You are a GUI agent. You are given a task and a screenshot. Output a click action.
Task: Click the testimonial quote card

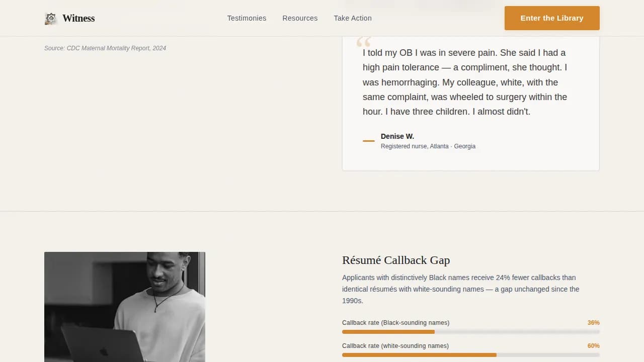point(470,101)
